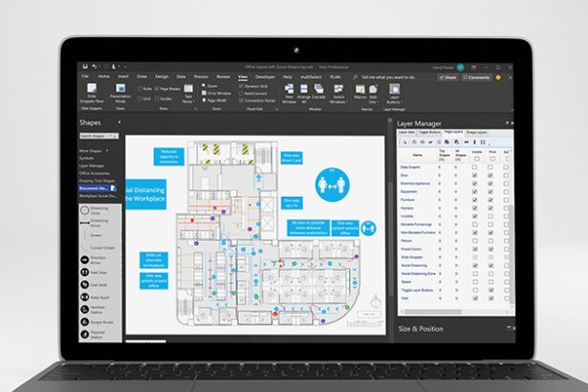The width and height of the screenshot is (588, 392).
Task: Switch to the Design ribbon tab
Action: [162, 76]
